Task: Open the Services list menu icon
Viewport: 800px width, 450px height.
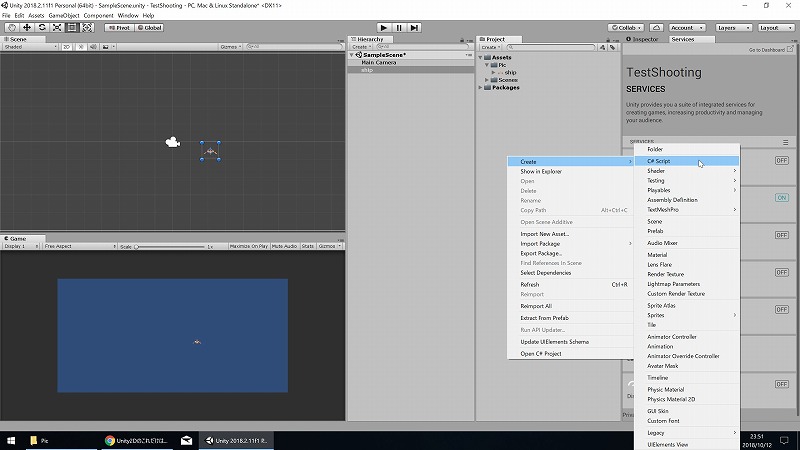Action: (786, 142)
